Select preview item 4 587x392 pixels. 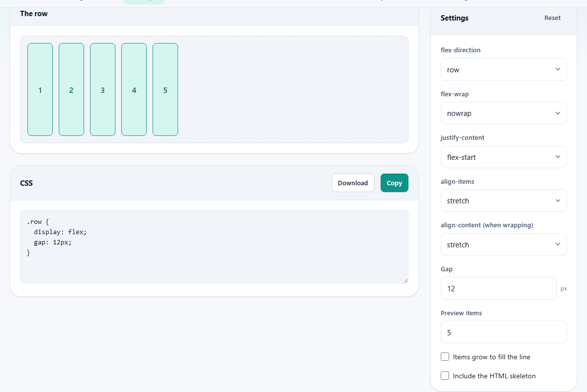[134, 89]
